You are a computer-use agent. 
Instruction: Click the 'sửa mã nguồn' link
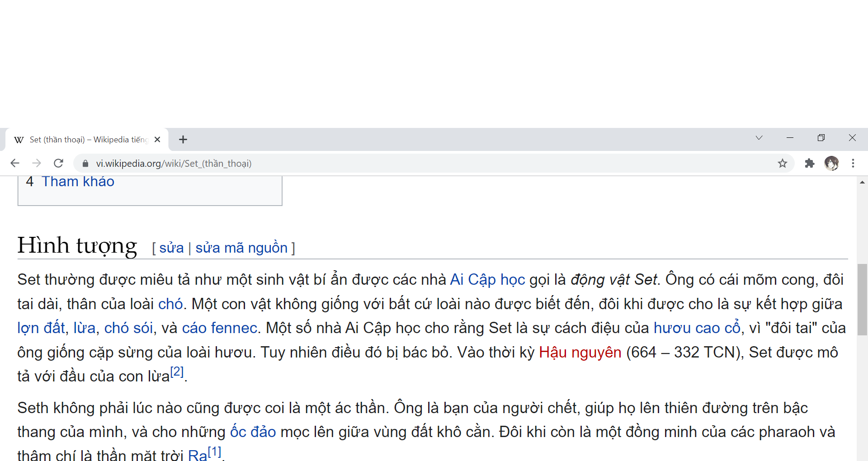241,248
